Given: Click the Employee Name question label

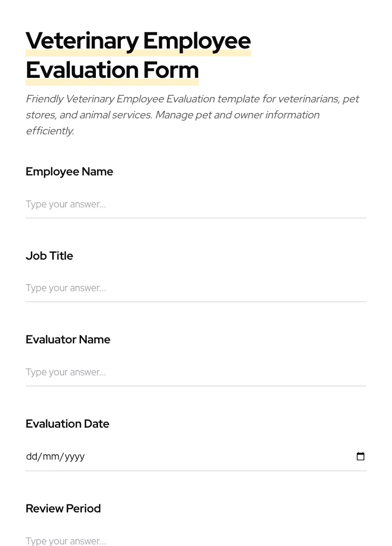Looking at the screenshot, I should 69,172.
